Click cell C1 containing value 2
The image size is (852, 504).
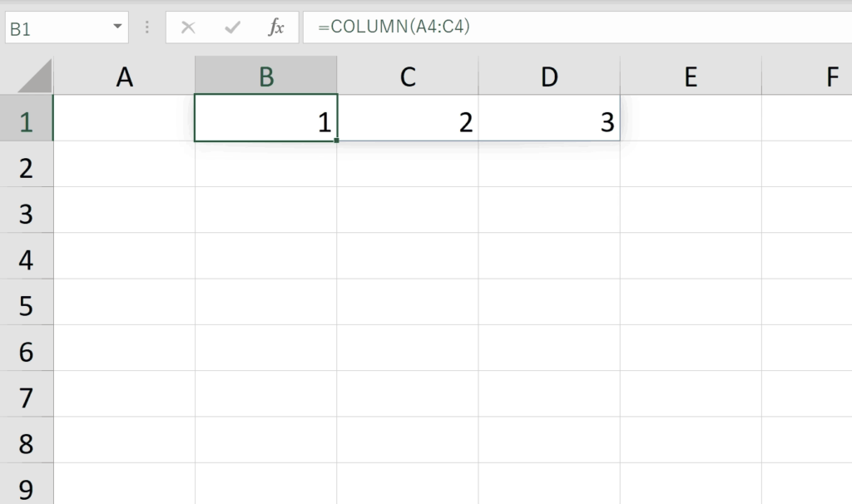point(408,118)
